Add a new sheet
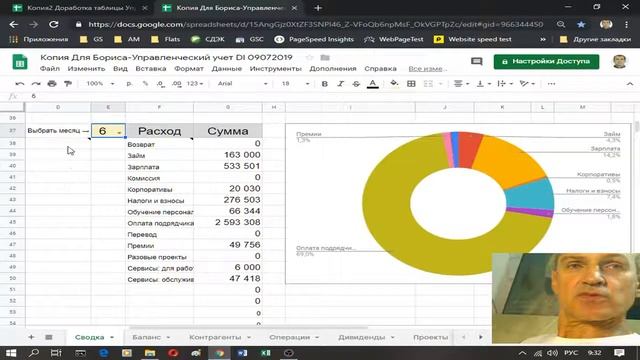This screenshot has height=360, width=640. pos(31,337)
